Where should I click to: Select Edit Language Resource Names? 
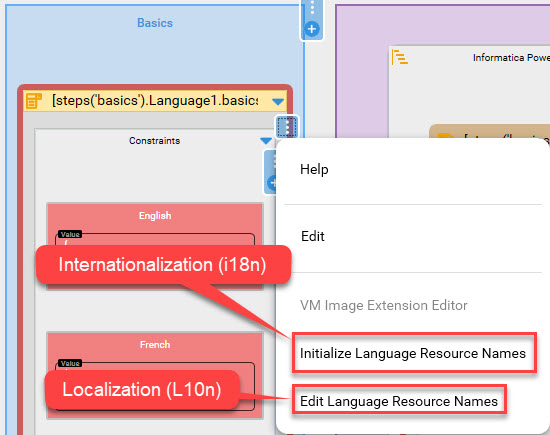click(x=399, y=401)
